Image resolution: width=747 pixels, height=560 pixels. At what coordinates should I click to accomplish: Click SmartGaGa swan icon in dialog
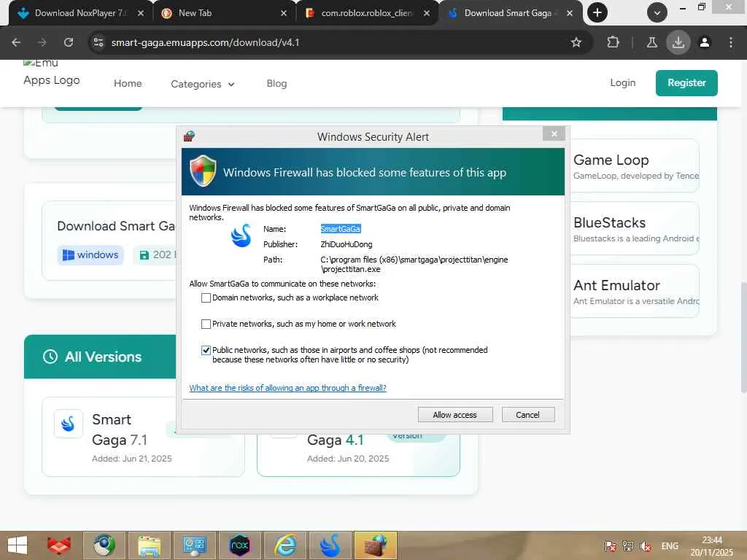pyautogui.click(x=241, y=236)
